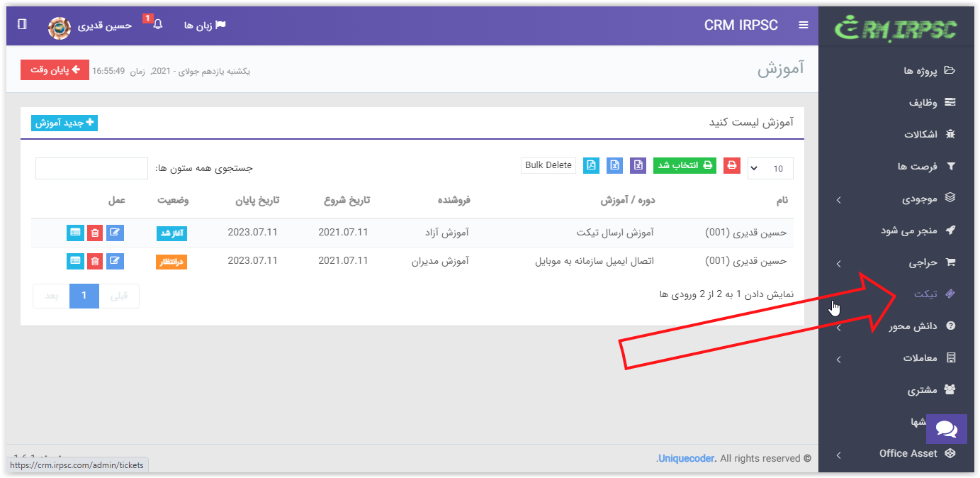
Task: Click the جدید آموزش button
Action: tap(64, 123)
